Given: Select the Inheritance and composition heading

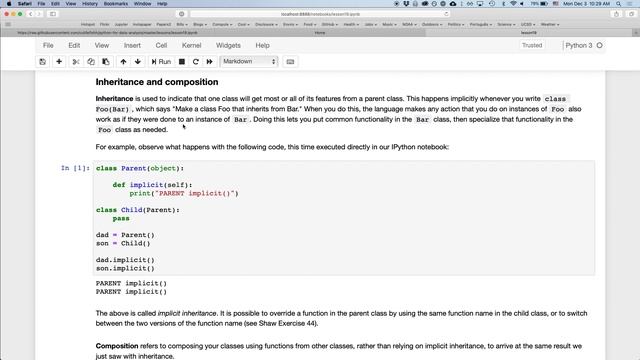Looking at the screenshot, I should coord(157,82).
